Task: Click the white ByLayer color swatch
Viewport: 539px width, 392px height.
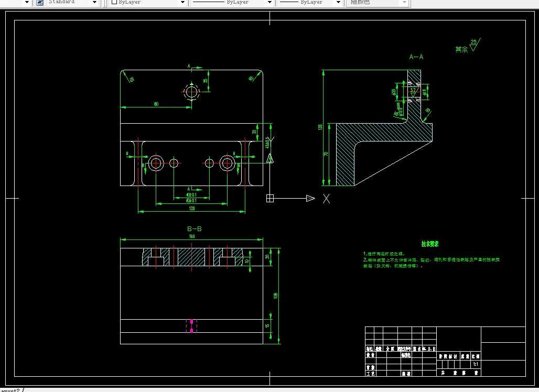Action: tap(114, 2)
